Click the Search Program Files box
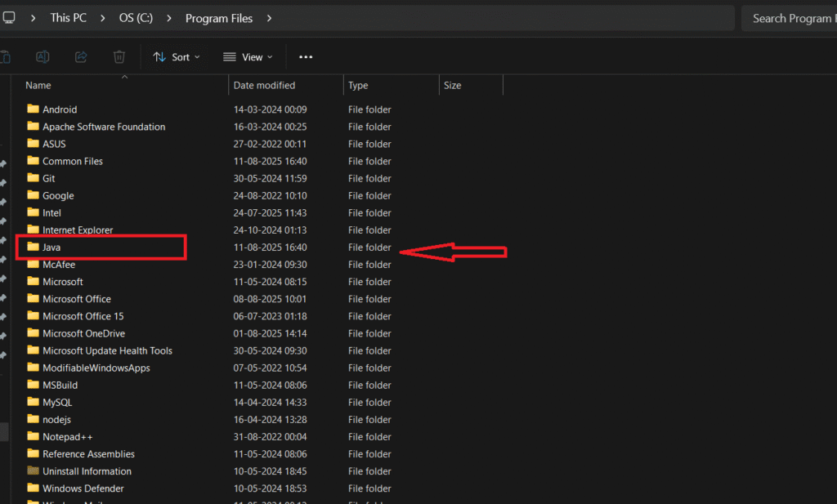 pos(789,18)
